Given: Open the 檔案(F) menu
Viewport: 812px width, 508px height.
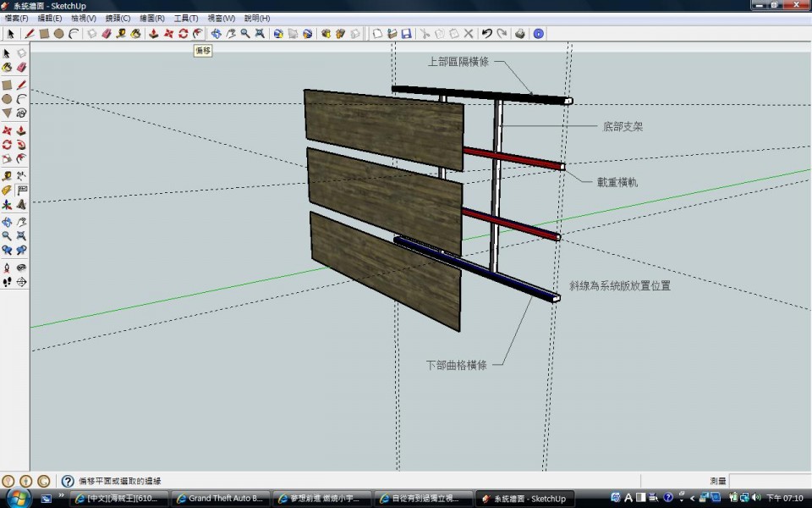Looking at the screenshot, I should [17, 18].
